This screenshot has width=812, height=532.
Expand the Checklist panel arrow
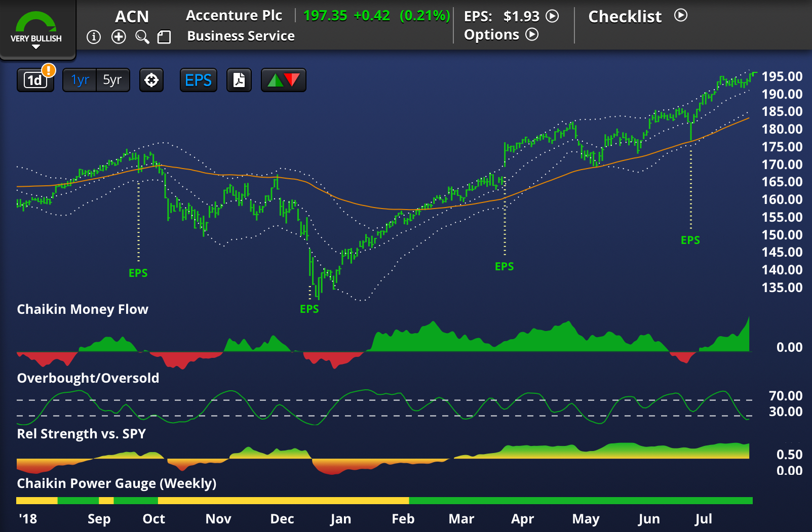(681, 16)
